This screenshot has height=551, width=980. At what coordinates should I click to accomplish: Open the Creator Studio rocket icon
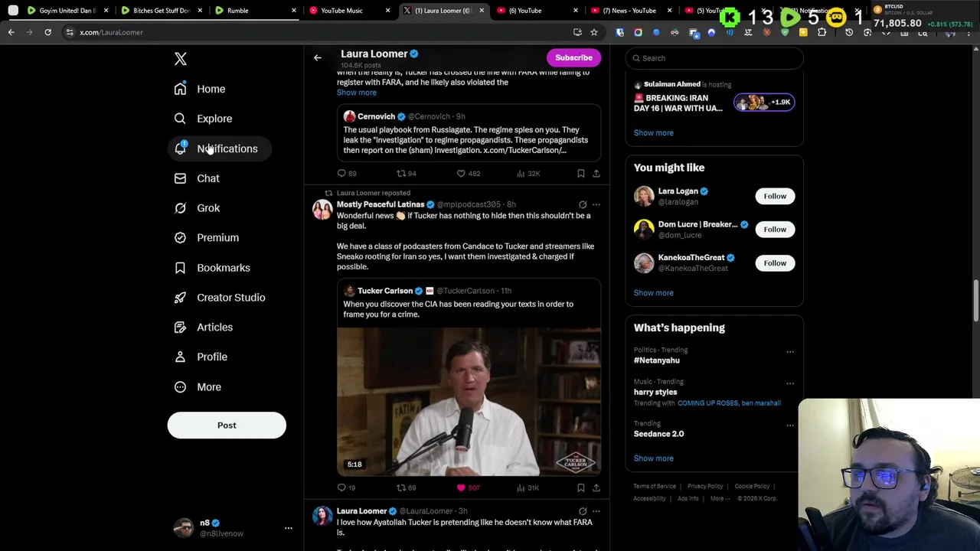tap(180, 298)
